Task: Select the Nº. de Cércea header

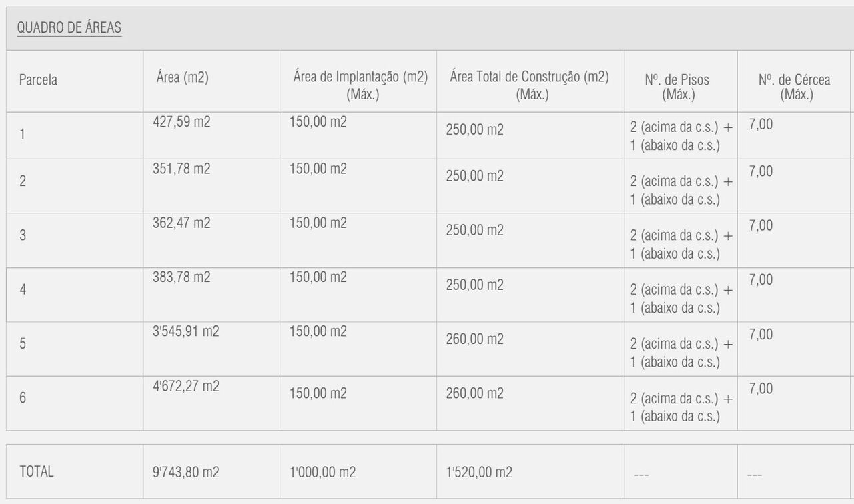Action: 795,87
